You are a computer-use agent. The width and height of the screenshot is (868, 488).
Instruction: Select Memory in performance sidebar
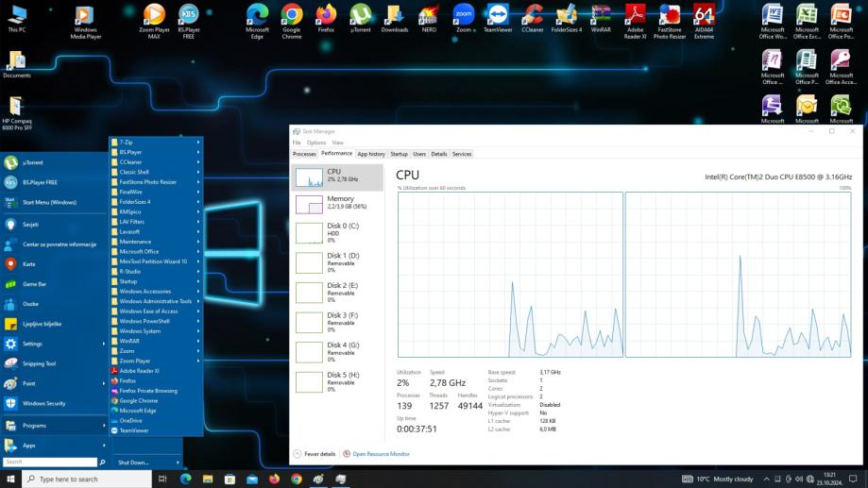337,204
